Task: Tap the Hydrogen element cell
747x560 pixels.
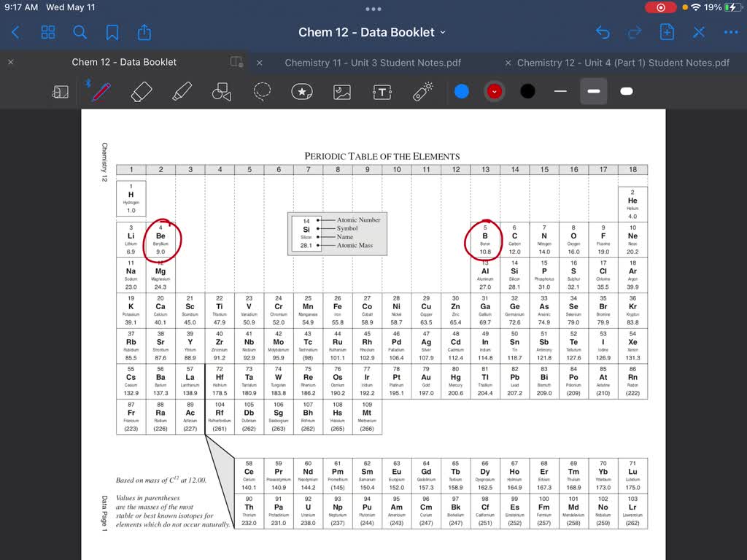Action: click(131, 198)
